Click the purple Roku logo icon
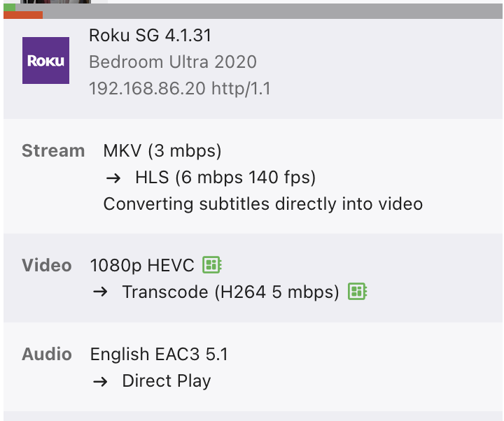504x421 pixels. tap(45, 60)
